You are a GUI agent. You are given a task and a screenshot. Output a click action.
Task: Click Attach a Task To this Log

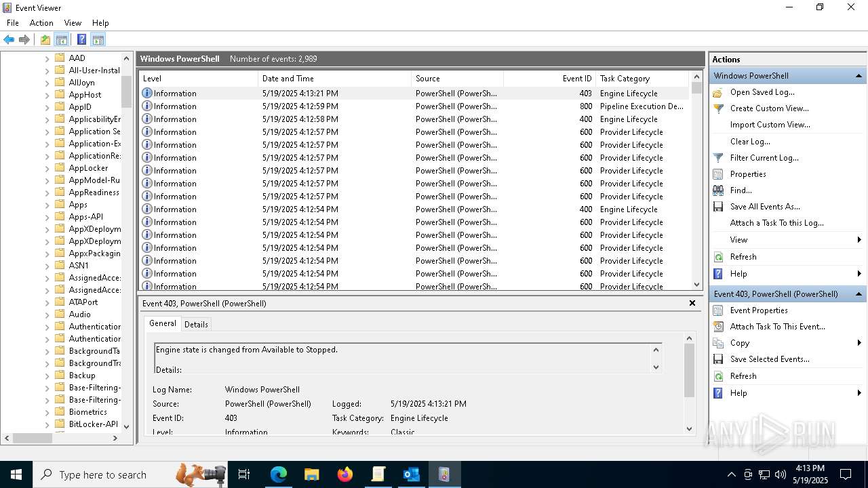pos(777,223)
